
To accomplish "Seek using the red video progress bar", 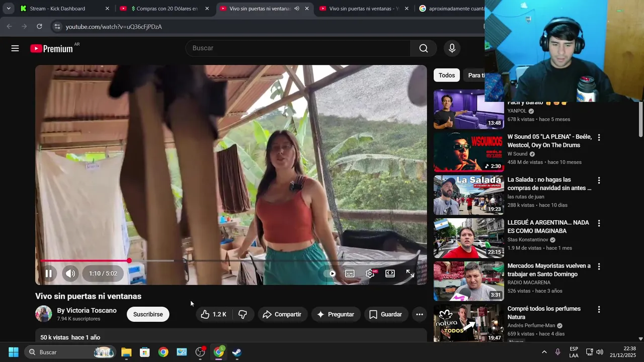I will coord(231,261).
